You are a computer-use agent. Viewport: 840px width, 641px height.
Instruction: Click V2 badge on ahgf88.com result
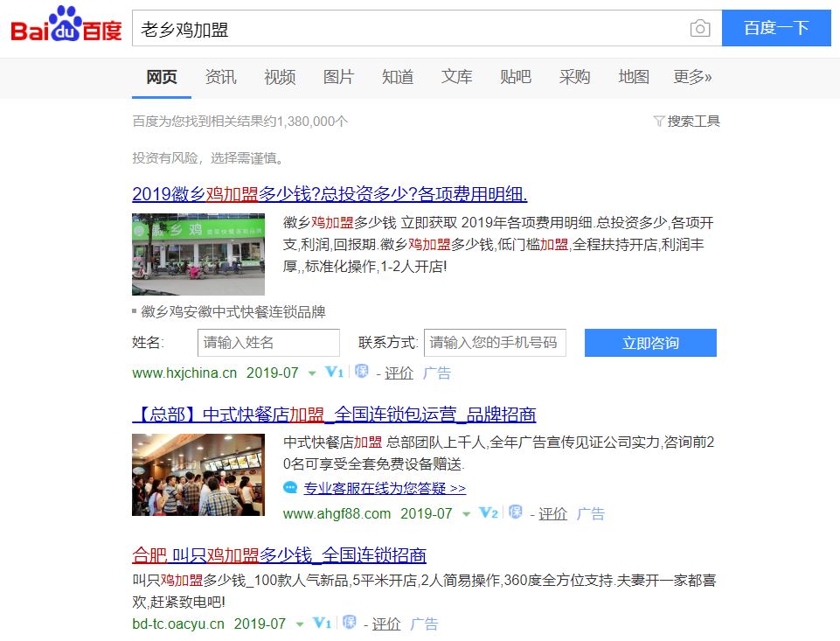point(489,513)
